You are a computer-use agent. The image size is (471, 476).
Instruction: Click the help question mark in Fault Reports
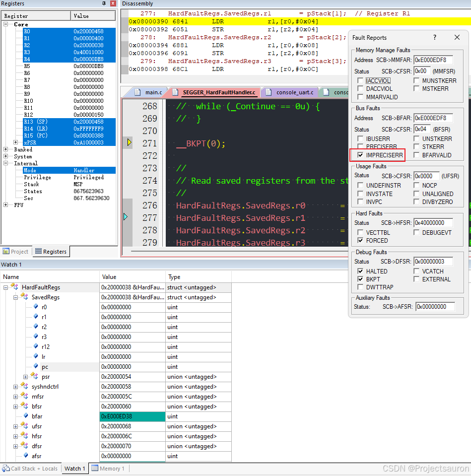pyautogui.click(x=435, y=38)
